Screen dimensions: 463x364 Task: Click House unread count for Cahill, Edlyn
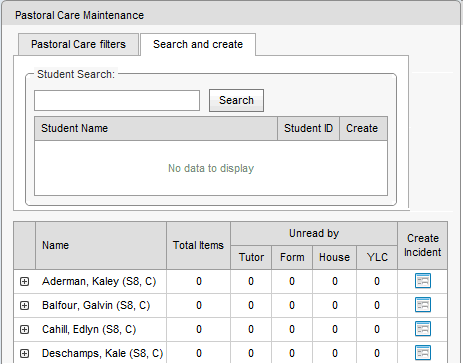[335, 330]
